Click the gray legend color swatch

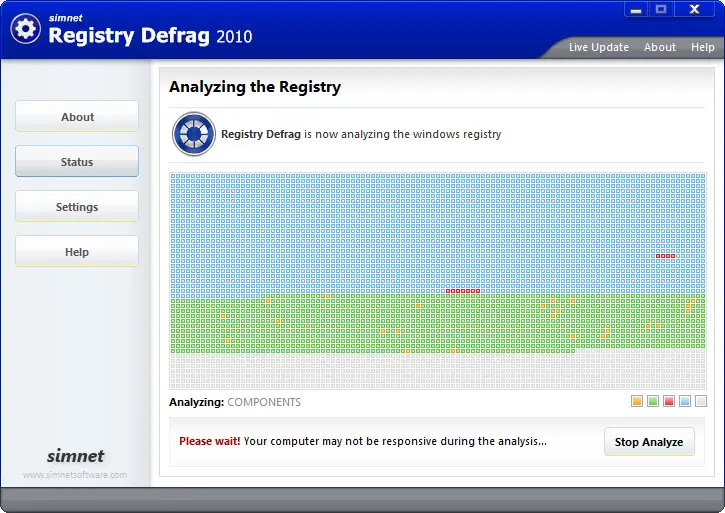[x=701, y=401]
